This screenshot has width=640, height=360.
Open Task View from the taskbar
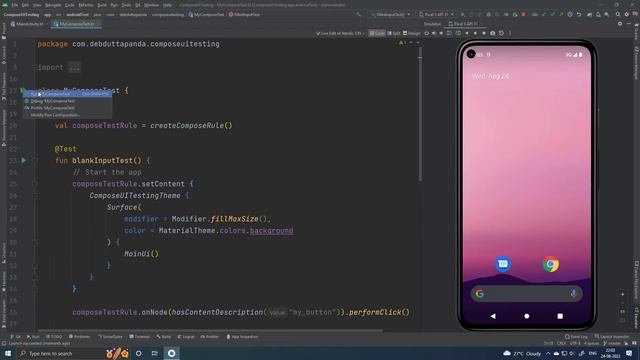155,353
